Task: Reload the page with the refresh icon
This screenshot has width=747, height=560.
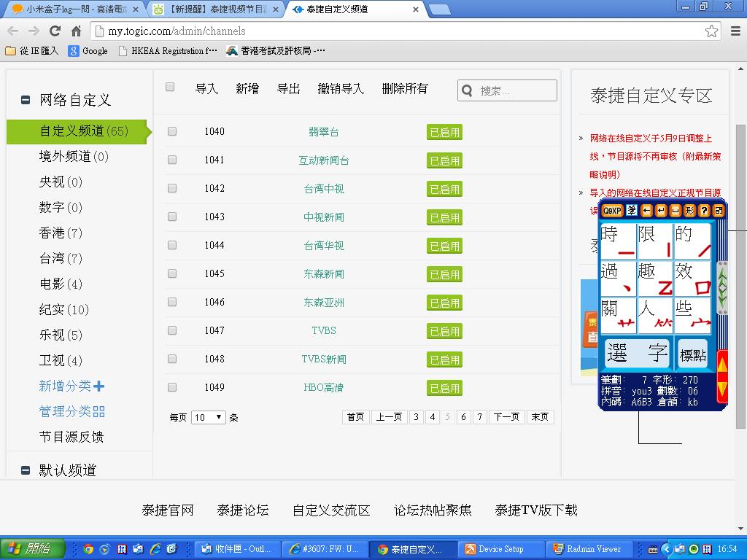Action: 55,31
